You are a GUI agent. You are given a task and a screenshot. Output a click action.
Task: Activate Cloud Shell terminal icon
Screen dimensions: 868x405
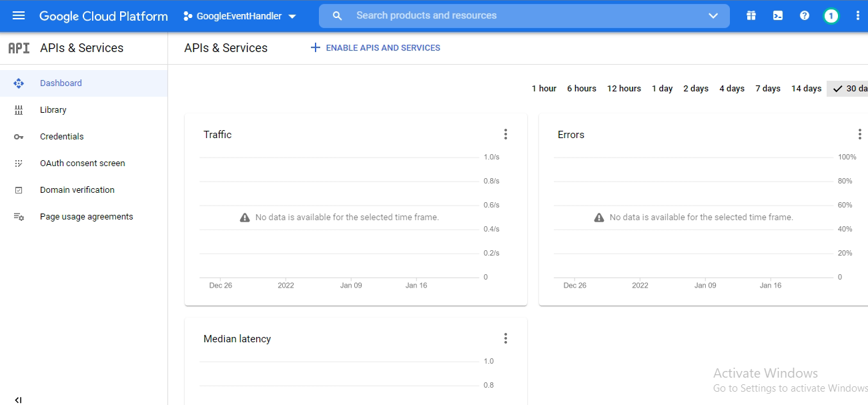778,15
